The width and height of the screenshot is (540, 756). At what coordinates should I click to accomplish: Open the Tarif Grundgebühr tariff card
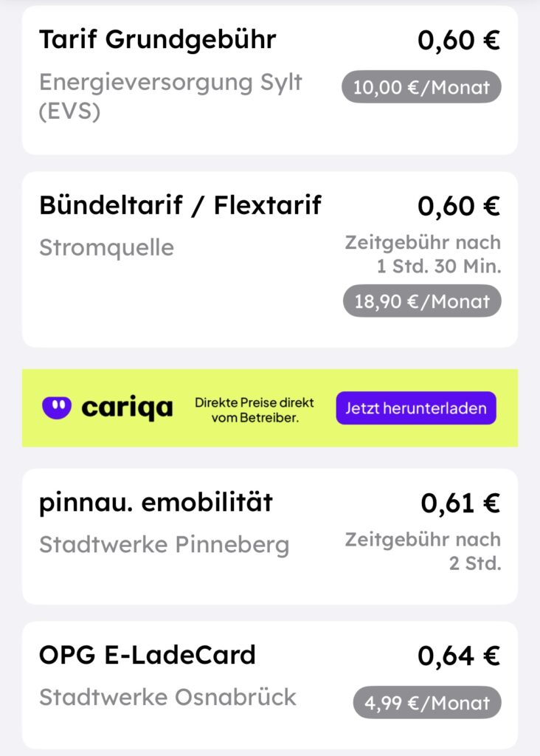point(270,80)
